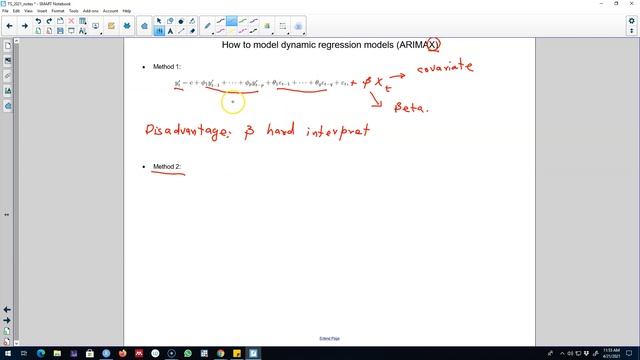Select the Eraser tool
The width and height of the screenshot is (640, 360).
coord(192,31)
